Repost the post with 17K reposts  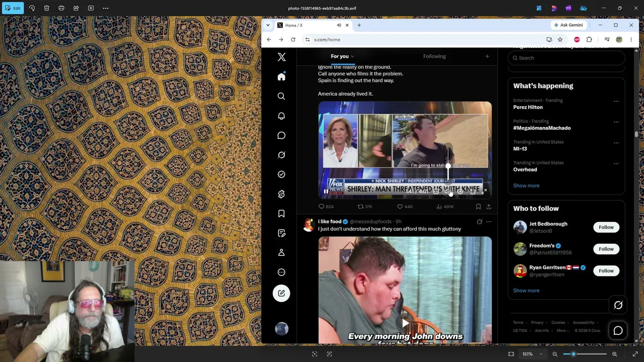pyautogui.click(x=364, y=207)
